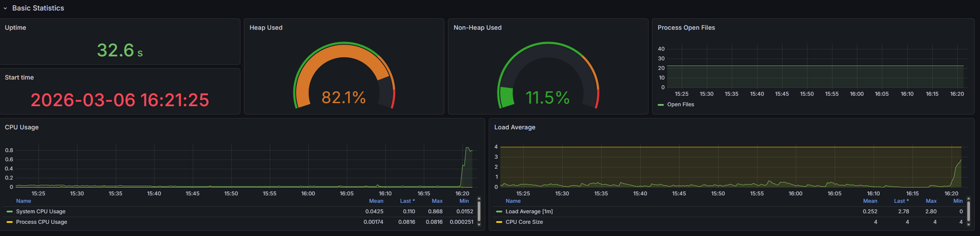Toggle Open Files series label
The height and width of the screenshot is (236, 980).
click(x=680, y=104)
